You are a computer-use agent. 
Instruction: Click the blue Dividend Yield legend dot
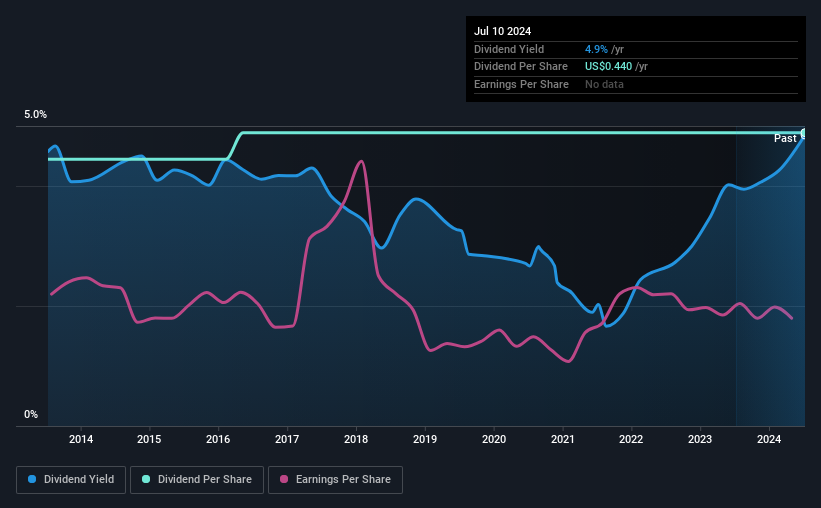[32, 479]
